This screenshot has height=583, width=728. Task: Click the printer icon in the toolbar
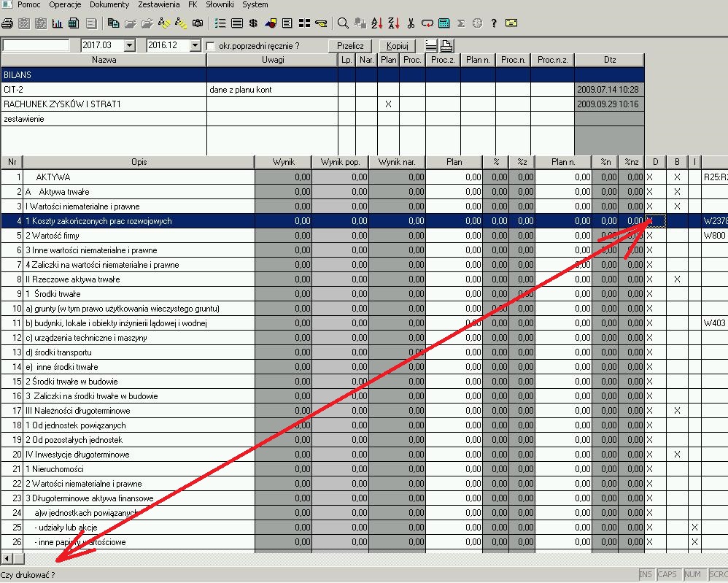[x=7, y=23]
